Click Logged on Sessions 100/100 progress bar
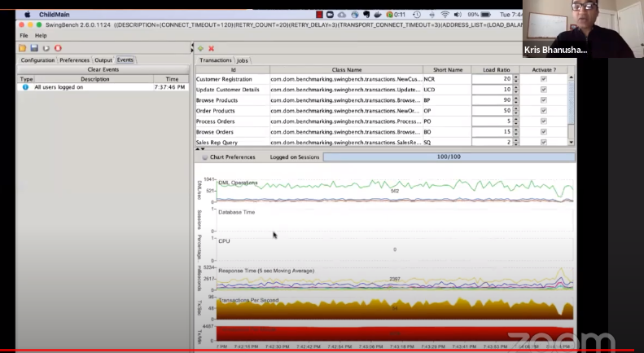The width and height of the screenshot is (644, 353). (x=449, y=157)
